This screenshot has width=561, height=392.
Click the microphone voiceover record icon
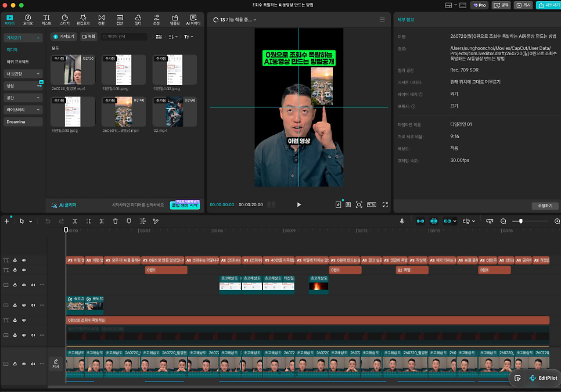click(x=402, y=221)
